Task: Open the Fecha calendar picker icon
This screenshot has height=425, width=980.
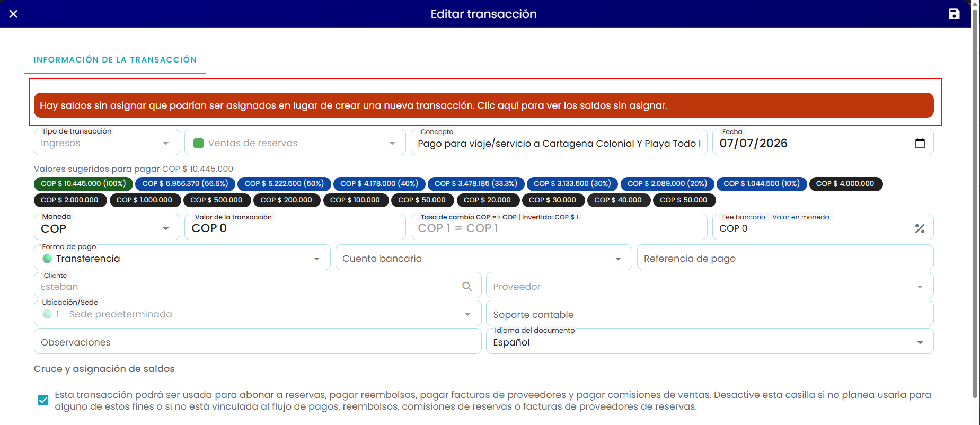Action: click(920, 143)
